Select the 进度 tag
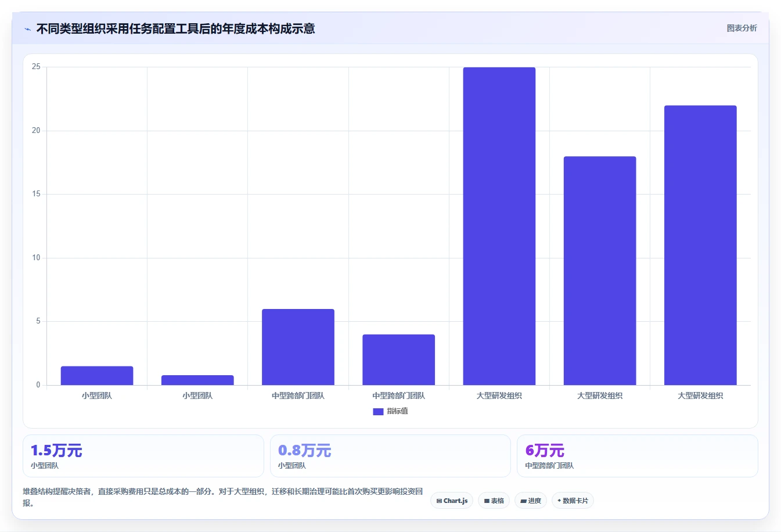The width and height of the screenshot is (781, 532). 531,501
